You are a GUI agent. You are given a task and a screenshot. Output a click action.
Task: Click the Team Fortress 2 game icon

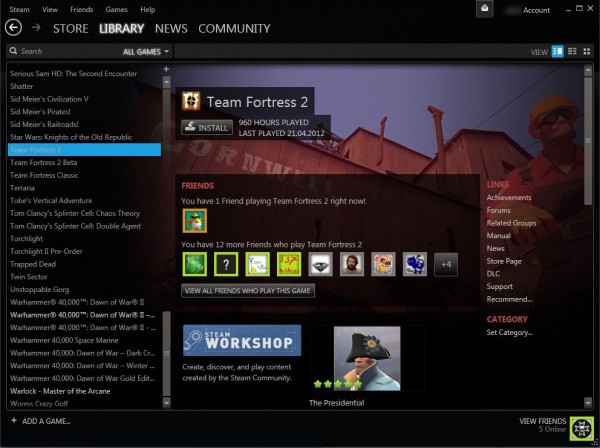(191, 101)
